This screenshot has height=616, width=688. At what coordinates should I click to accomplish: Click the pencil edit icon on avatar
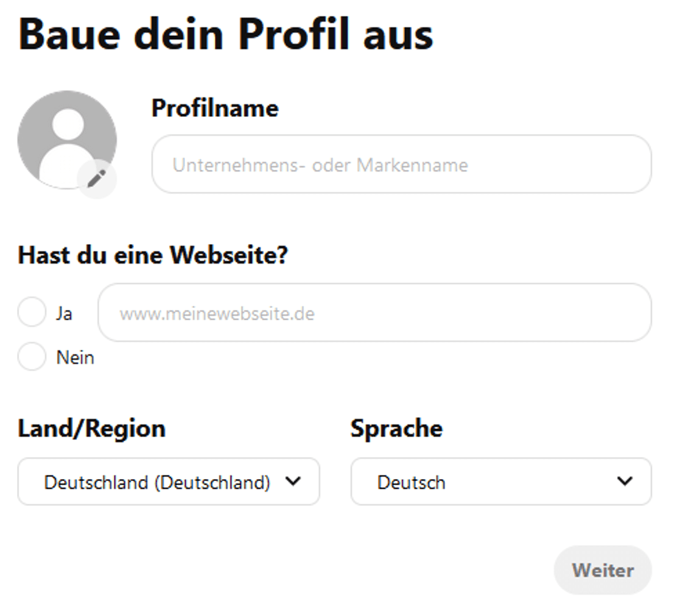tap(97, 178)
